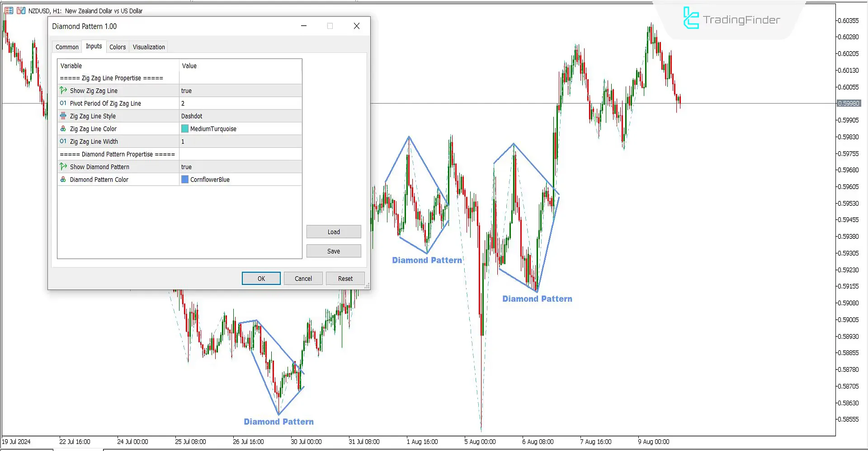Switch to the Common tab
868x451 pixels.
[66, 47]
